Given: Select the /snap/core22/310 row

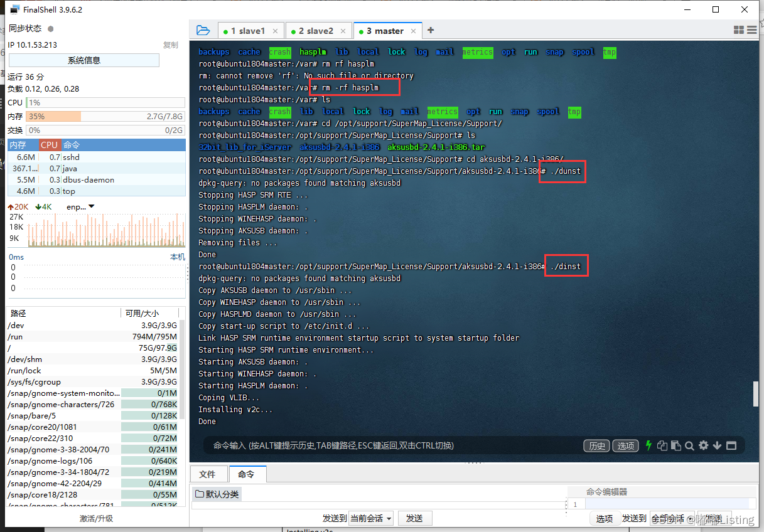Looking at the screenshot, I should 93,438.
